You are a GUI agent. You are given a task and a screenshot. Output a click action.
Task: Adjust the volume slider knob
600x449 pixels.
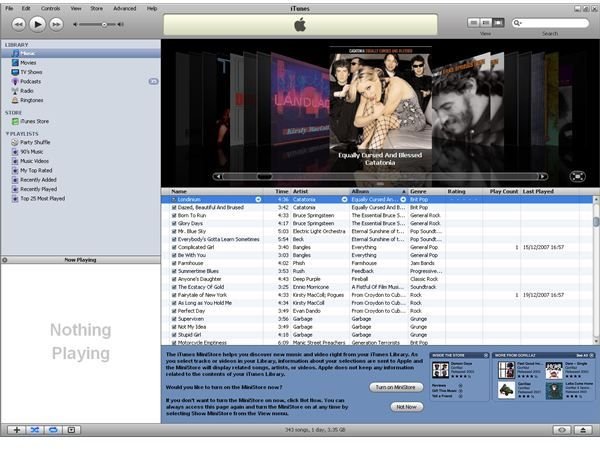104,24
